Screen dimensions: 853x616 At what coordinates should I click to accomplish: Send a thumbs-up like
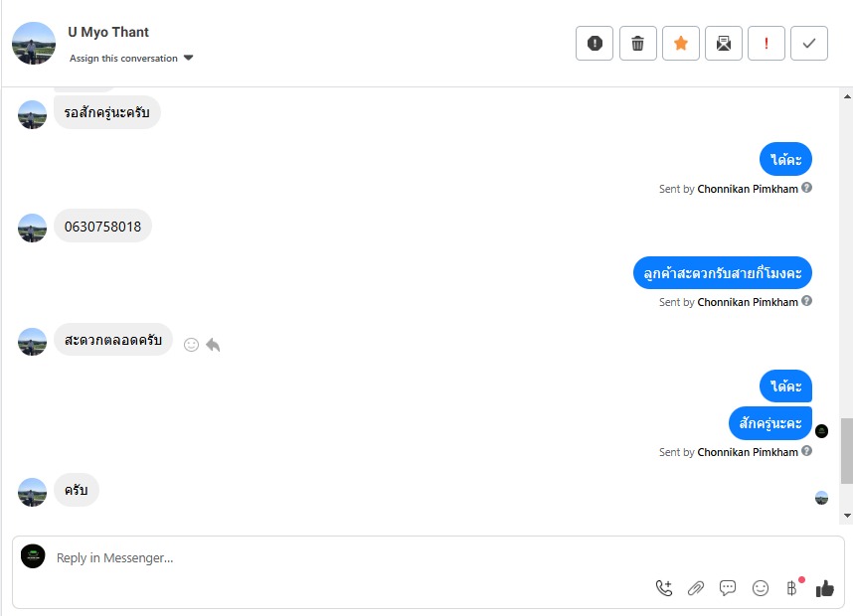[x=825, y=588]
